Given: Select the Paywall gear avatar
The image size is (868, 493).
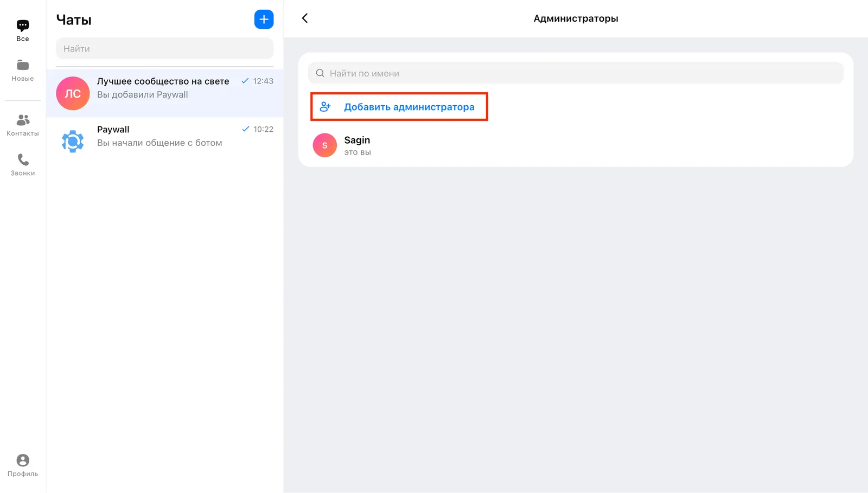Looking at the screenshot, I should click(x=73, y=142).
